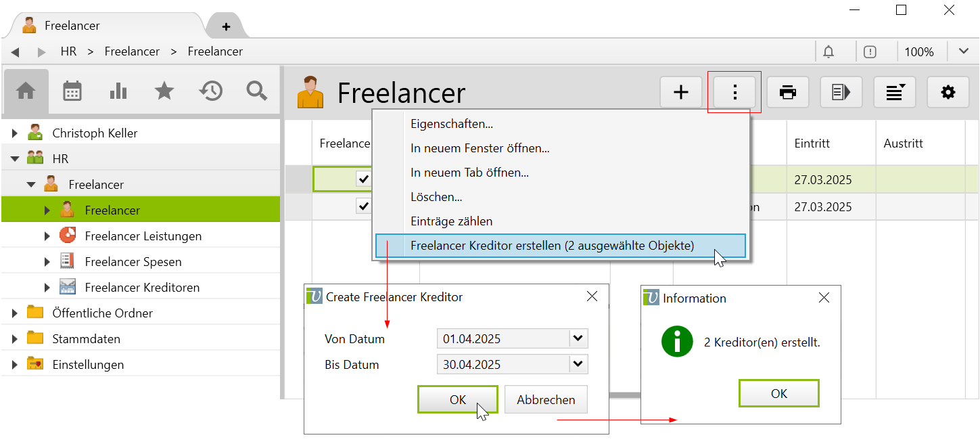Image resolution: width=980 pixels, height=446 pixels.
Task: Open the Von Datum date dropdown
Action: (x=578, y=338)
